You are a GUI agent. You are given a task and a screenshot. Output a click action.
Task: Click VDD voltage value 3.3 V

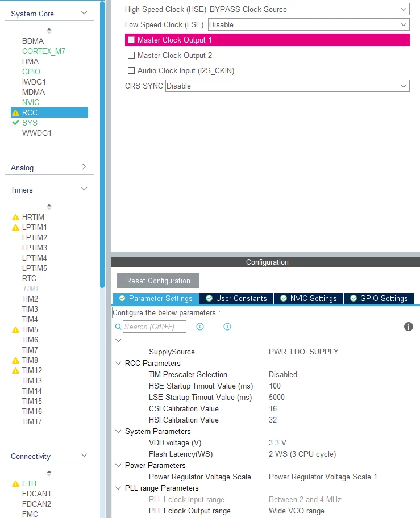[277, 442]
